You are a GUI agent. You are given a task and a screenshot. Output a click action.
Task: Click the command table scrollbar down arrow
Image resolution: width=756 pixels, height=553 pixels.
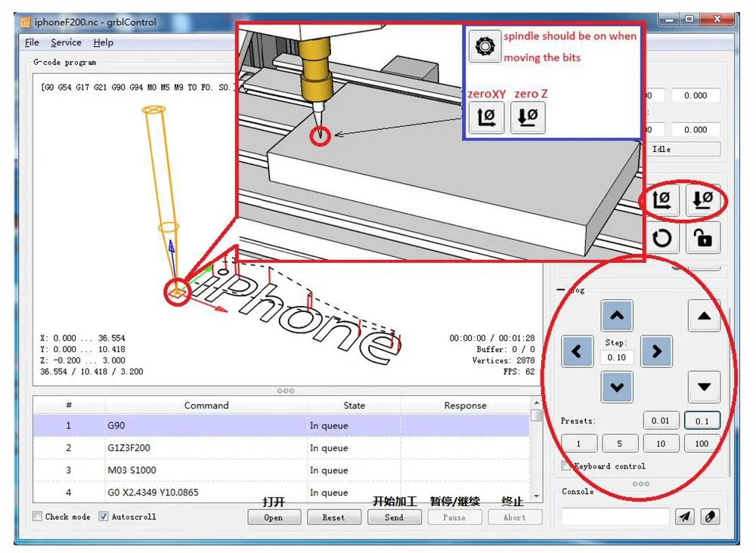pyautogui.click(x=536, y=496)
